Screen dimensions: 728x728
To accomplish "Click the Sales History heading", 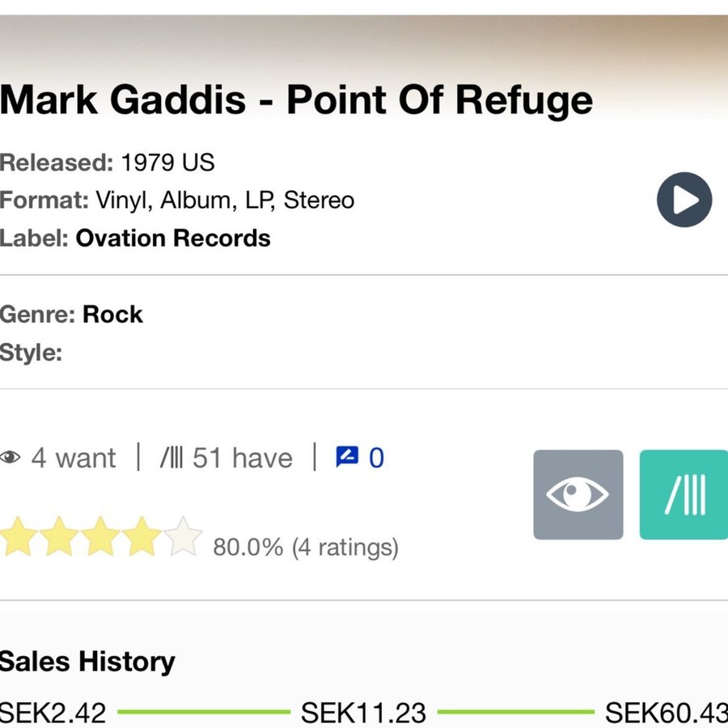I will tap(87, 661).
